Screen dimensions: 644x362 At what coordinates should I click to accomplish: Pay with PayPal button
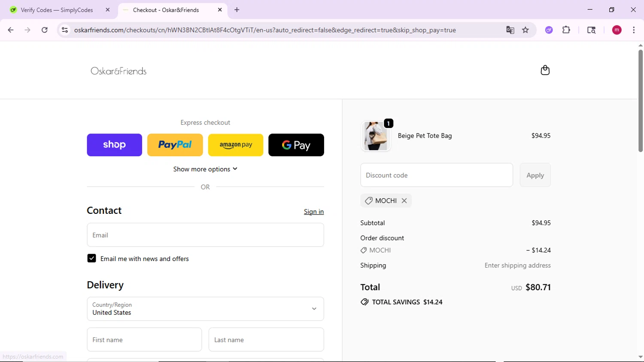(175, 145)
